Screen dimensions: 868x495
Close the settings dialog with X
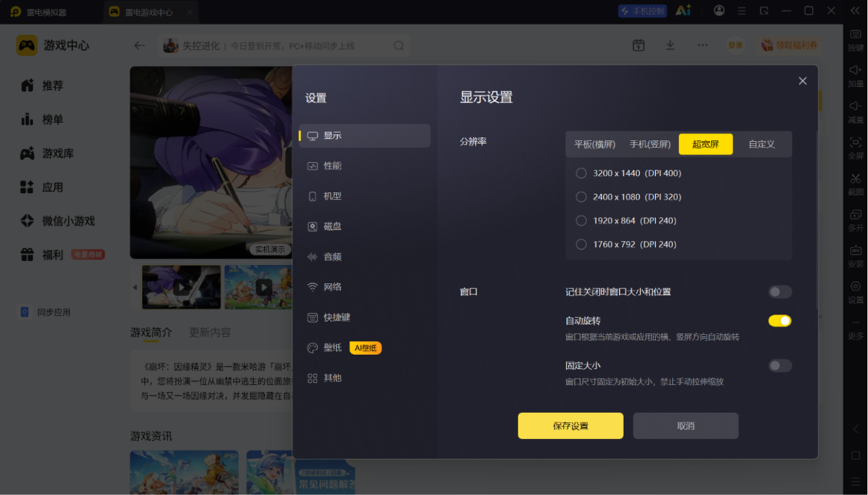[803, 81]
